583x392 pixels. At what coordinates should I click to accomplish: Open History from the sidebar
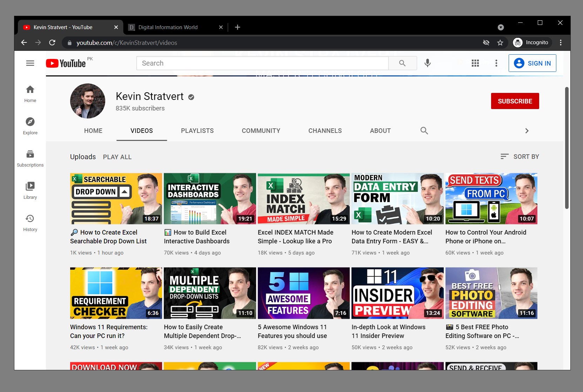(x=30, y=222)
